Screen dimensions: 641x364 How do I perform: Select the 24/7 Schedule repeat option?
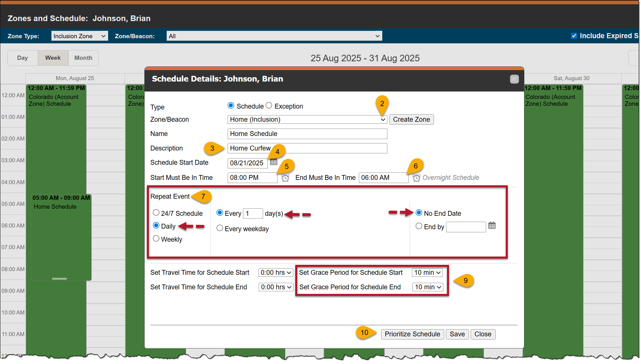pos(156,213)
